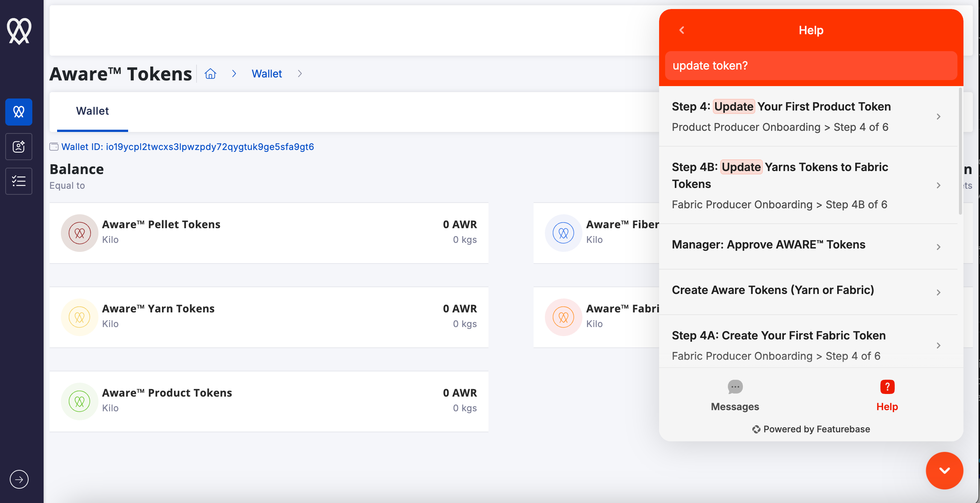
Task: Click the '0 AWR' Pellet Tokens balance
Action: pos(460,224)
